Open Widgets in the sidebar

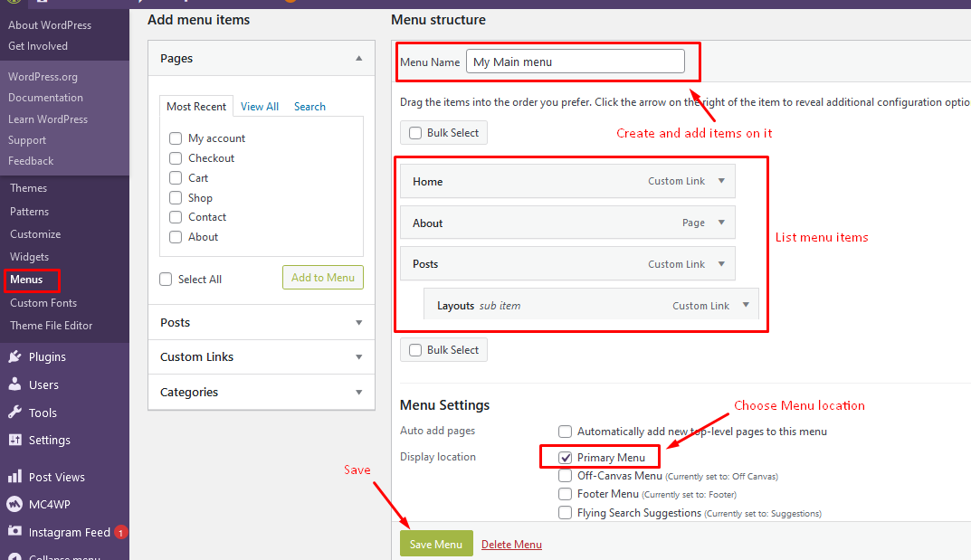pyautogui.click(x=29, y=257)
